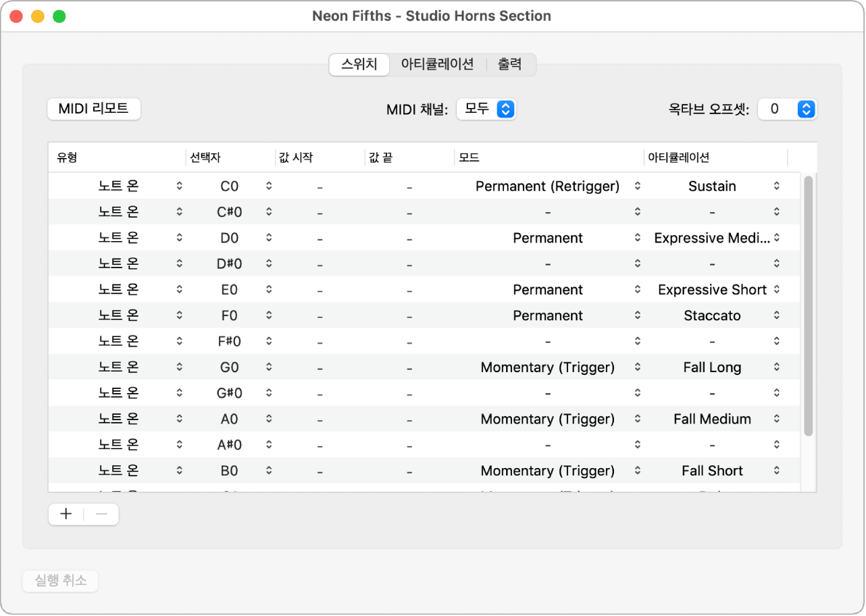Remove the selected row with minus button

(x=101, y=514)
